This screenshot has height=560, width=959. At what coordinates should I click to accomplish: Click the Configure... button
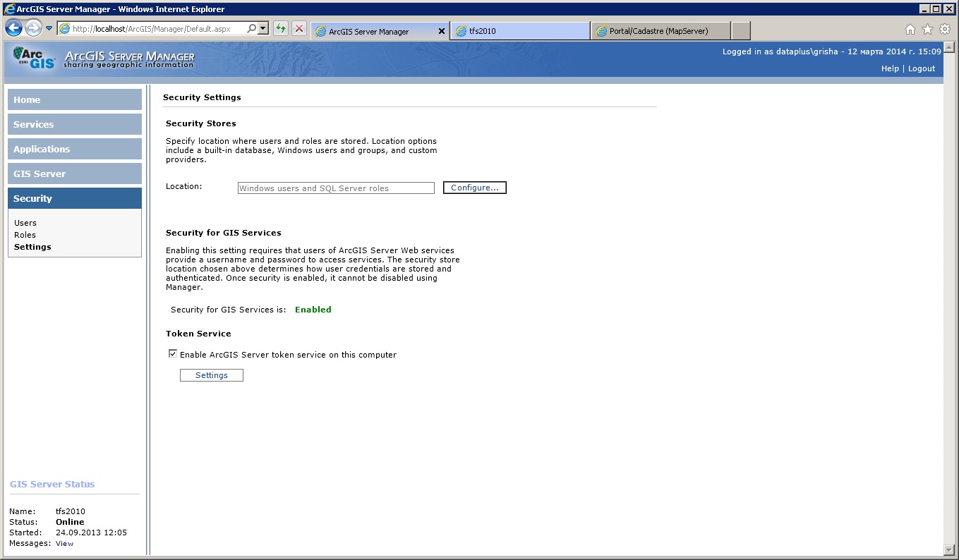tap(475, 188)
